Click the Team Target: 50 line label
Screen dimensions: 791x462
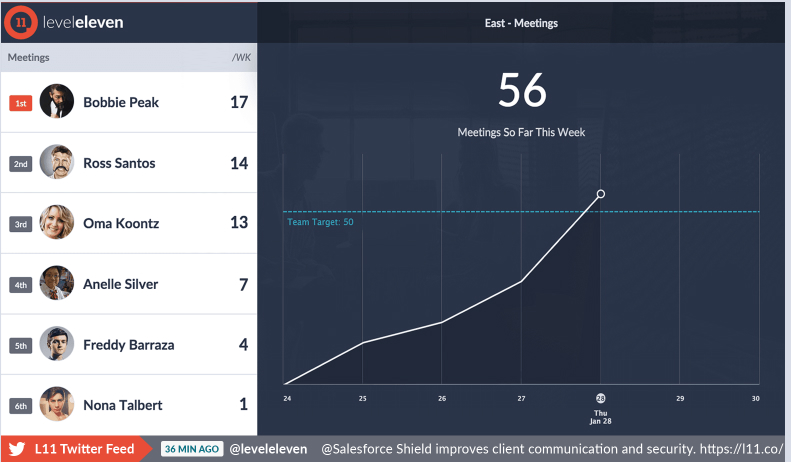(321, 222)
